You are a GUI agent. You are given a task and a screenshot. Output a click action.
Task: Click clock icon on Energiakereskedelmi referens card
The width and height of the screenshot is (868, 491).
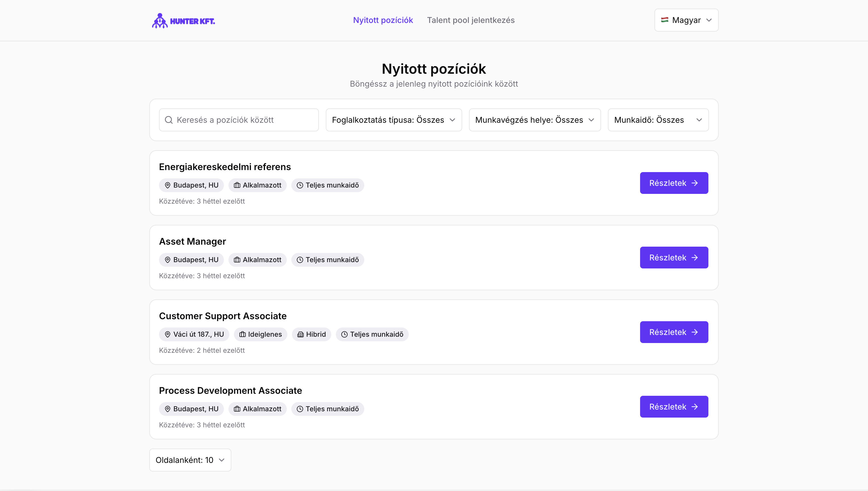(300, 185)
